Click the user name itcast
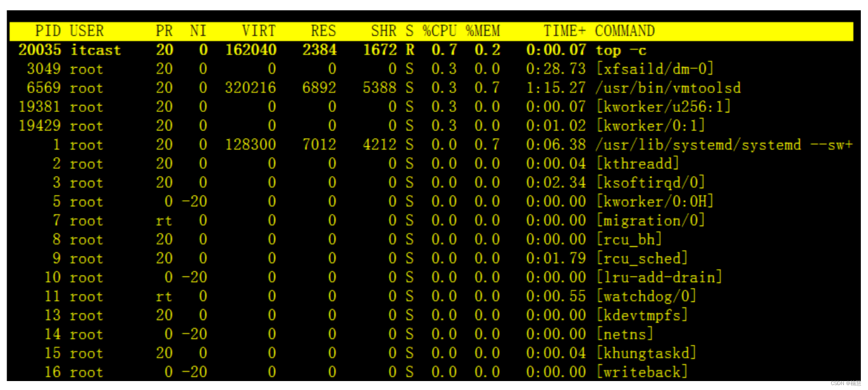The width and height of the screenshot is (868, 390). click(x=96, y=50)
